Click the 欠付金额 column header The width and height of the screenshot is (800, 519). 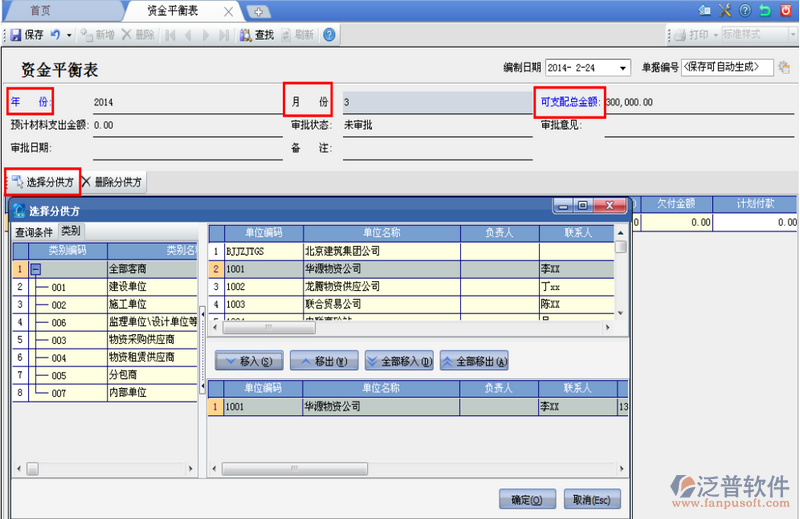(676, 204)
